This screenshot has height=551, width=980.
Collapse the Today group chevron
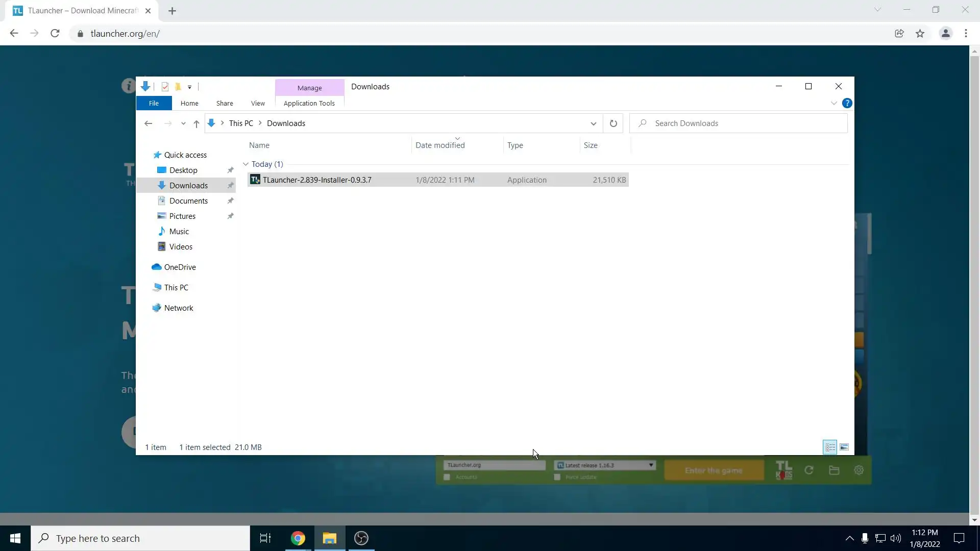[x=246, y=164]
